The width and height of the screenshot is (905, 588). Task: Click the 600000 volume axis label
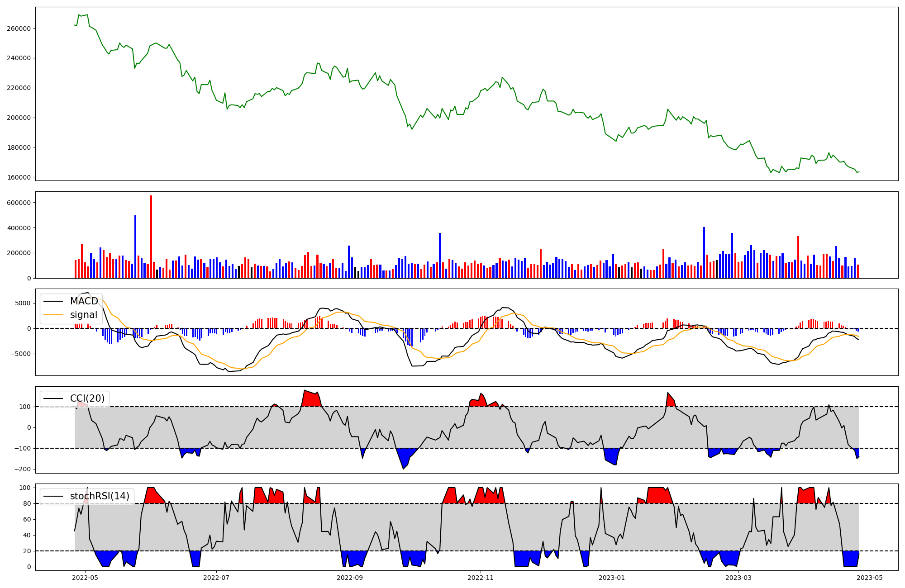19,203
